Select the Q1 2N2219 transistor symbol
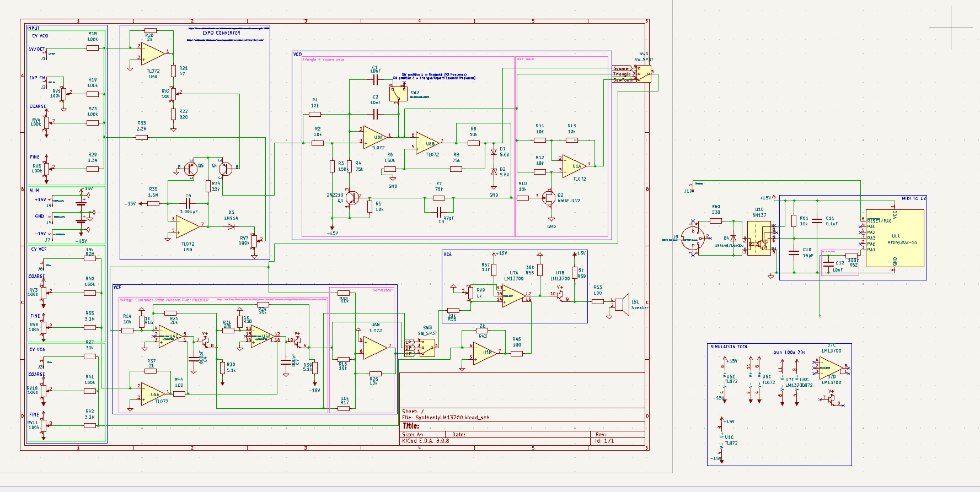 [x=352, y=198]
